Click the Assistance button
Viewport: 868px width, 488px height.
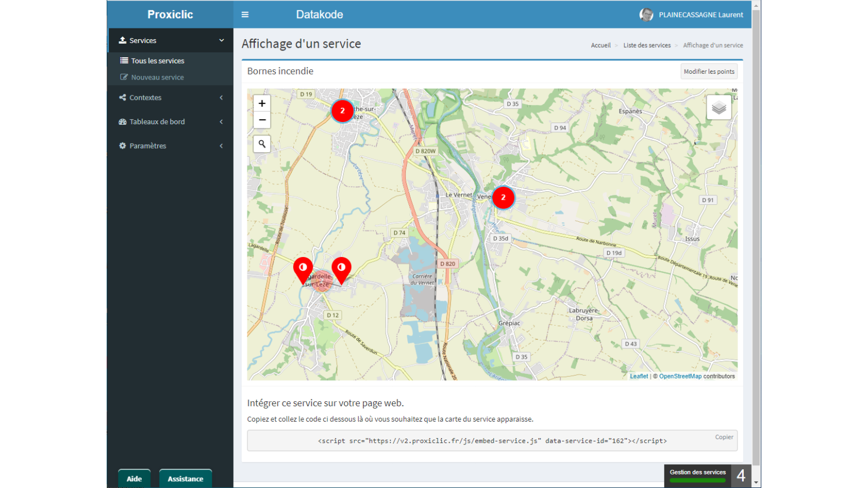[x=186, y=479]
